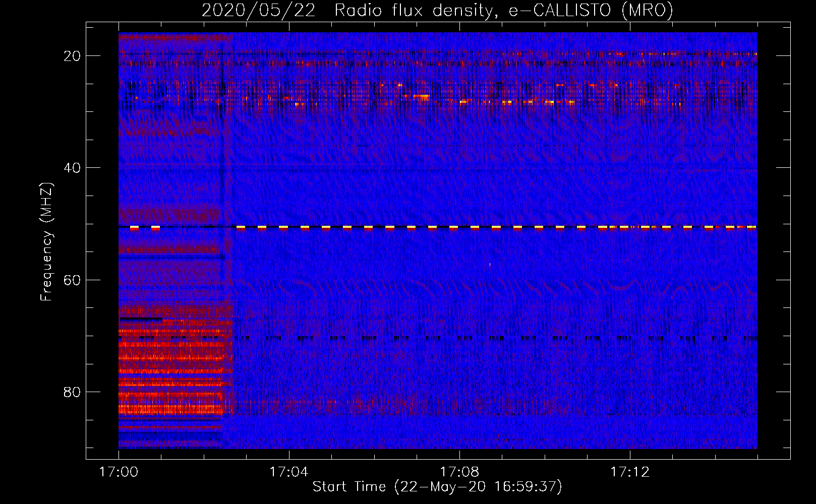Click the '20' frequency axis label
The height and width of the screenshot is (504, 816).
(72, 56)
